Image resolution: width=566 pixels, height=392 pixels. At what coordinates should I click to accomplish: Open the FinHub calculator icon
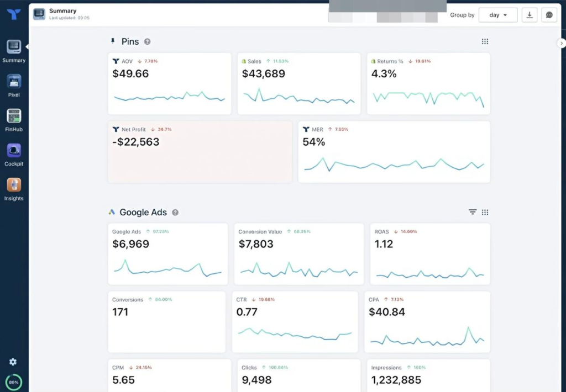point(14,116)
